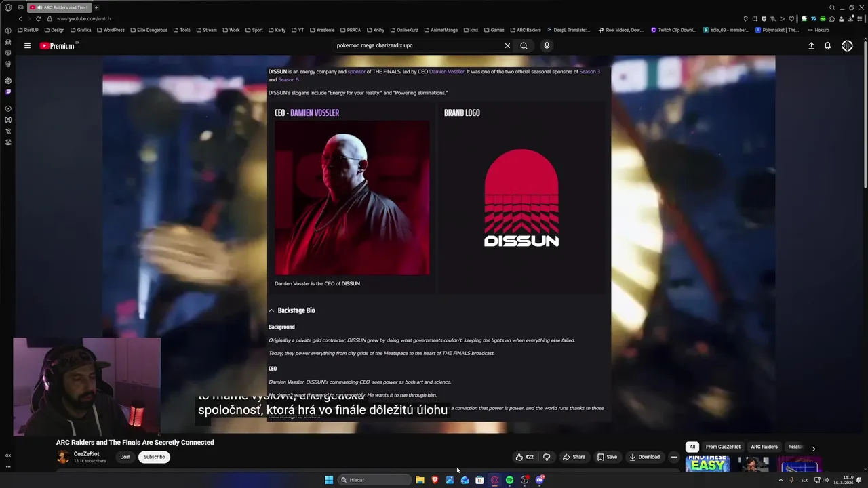Subscribe to CueZeRiot channel
This screenshot has height=488, width=868.
tap(154, 457)
